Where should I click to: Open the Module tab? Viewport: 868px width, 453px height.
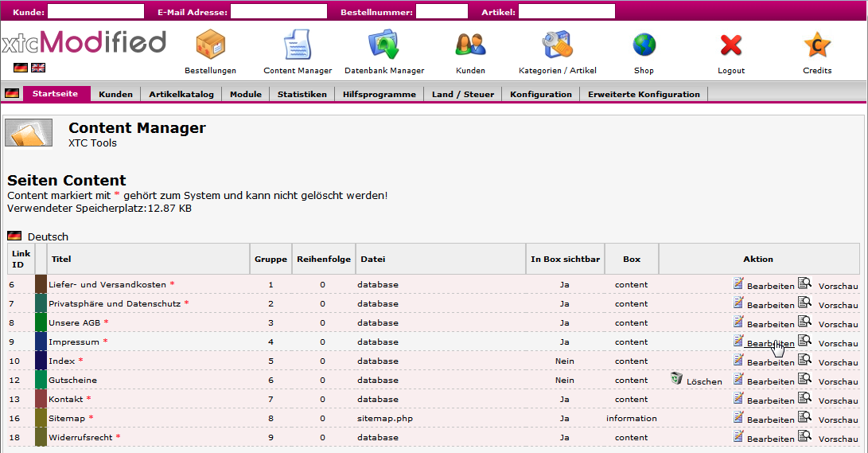(x=246, y=94)
